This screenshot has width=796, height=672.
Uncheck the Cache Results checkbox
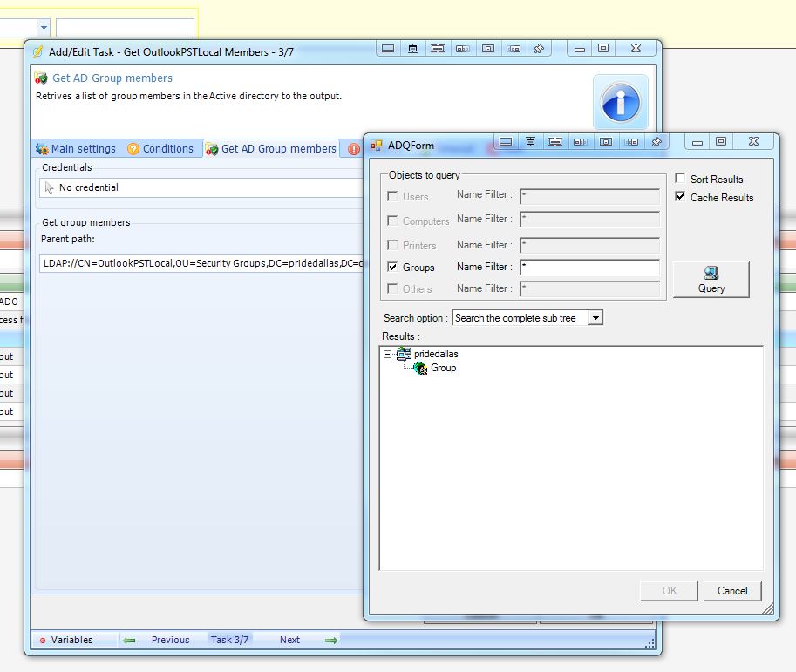point(681,197)
